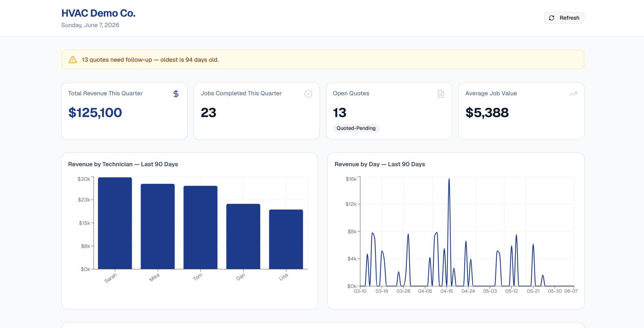644x328 pixels.
Task: Click the 03-10 x-axis date label
Action: coord(360,291)
